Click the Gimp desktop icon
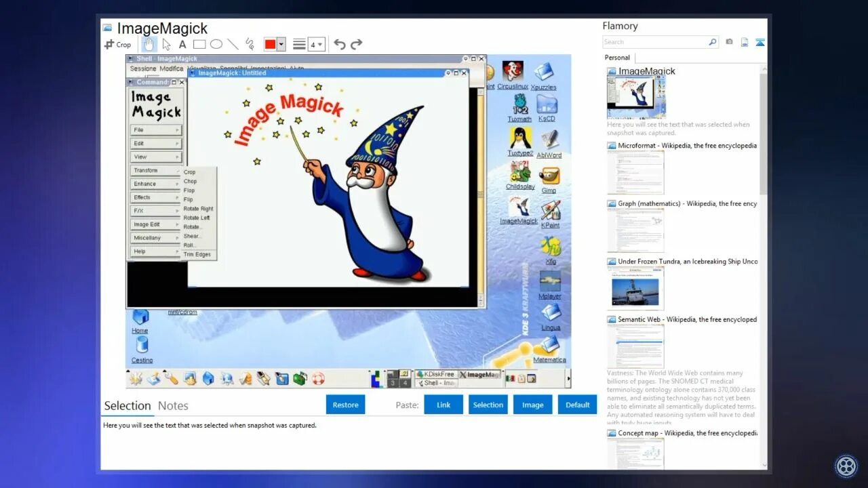This screenshot has height=488, width=868. 549,180
